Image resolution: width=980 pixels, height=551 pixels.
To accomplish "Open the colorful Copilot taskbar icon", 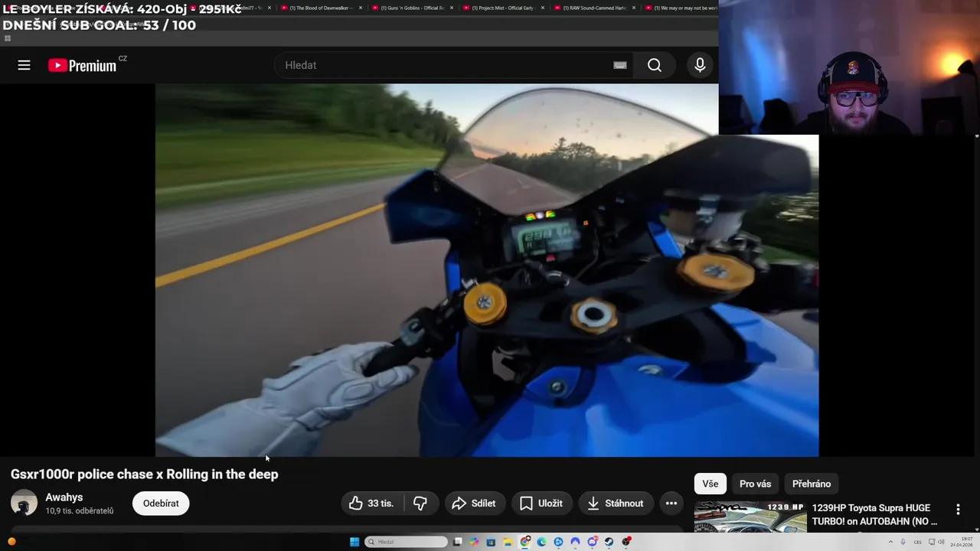I will [x=474, y=542].
